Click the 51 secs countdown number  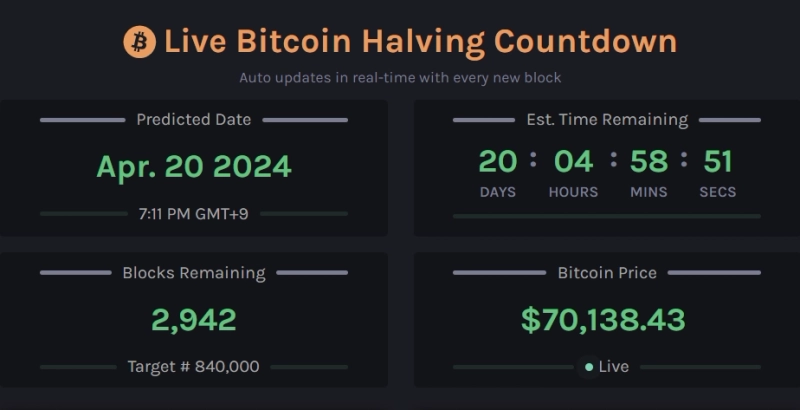(718, 160)
